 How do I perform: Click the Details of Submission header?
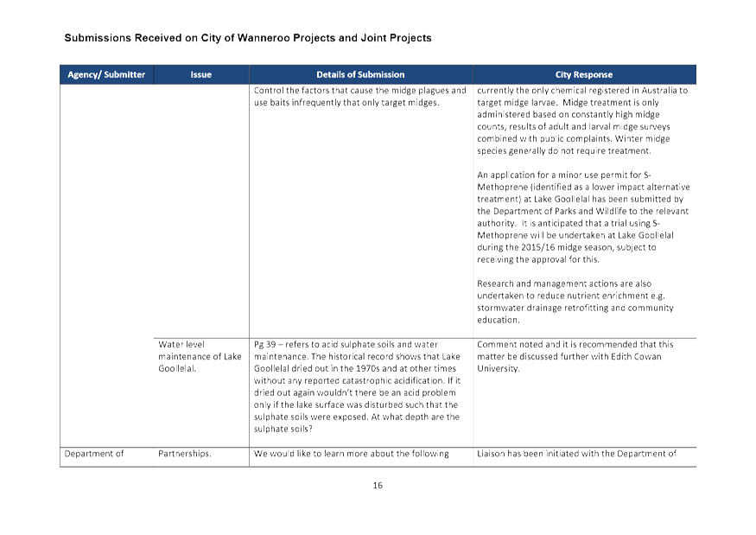tap(360, 74)
